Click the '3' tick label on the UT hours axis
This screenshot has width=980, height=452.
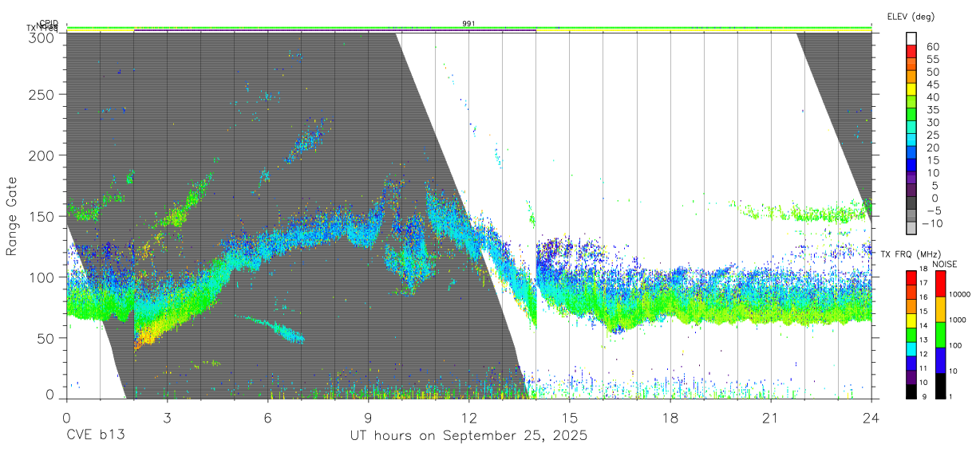click(167, 417)
